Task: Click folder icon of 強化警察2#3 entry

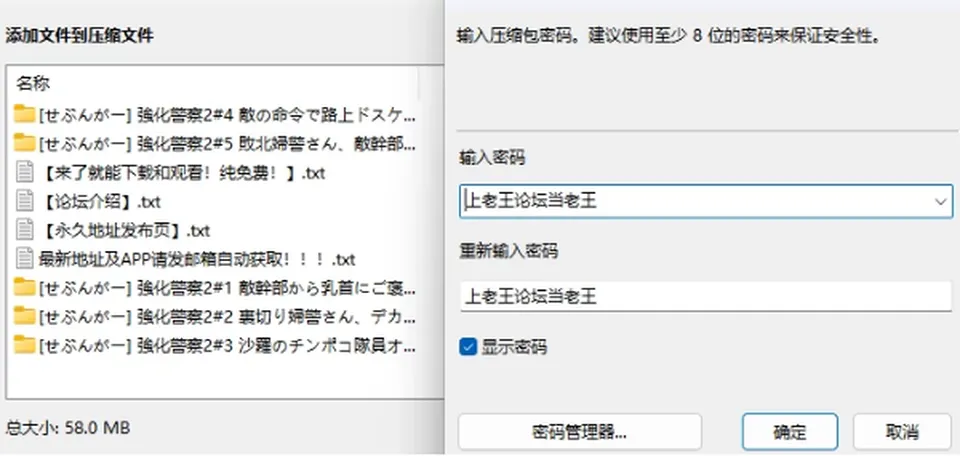Action: click(24, 345)
